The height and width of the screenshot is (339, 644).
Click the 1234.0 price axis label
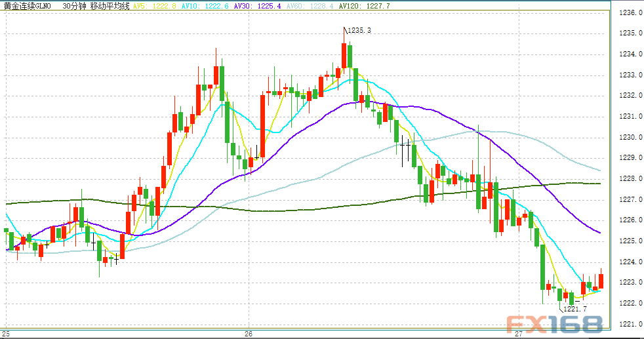[x=630, y=54]
